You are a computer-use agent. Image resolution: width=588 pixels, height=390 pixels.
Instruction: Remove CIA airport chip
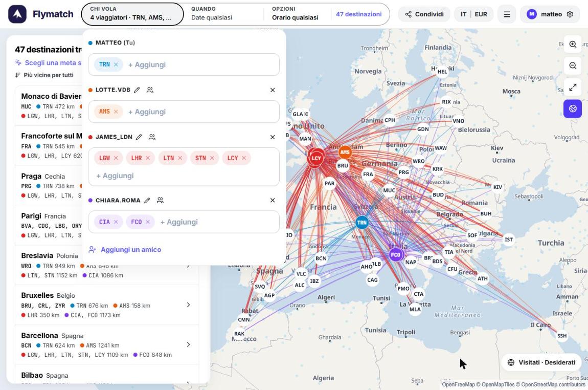(x=116, y=222)
